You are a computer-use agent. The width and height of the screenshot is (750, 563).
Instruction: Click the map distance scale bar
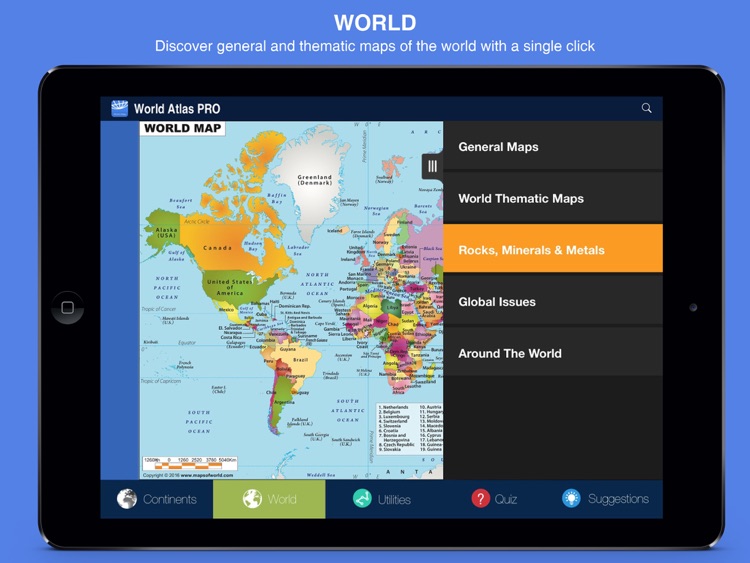tap(189, 462)
